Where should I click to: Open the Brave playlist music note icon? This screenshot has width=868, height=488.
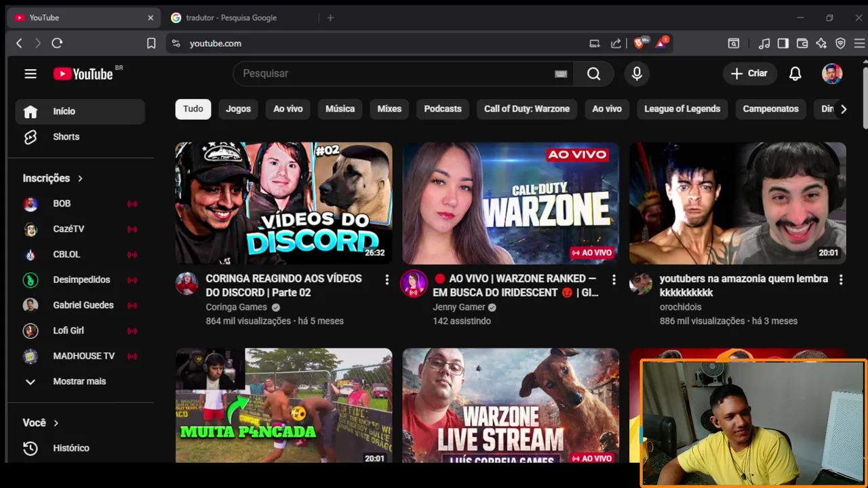tap(764, 43)
